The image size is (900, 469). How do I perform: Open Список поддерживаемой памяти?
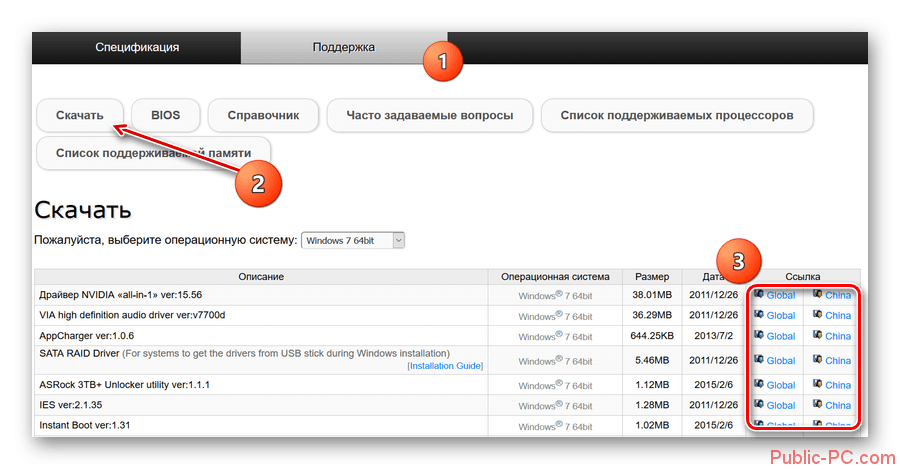153,153
